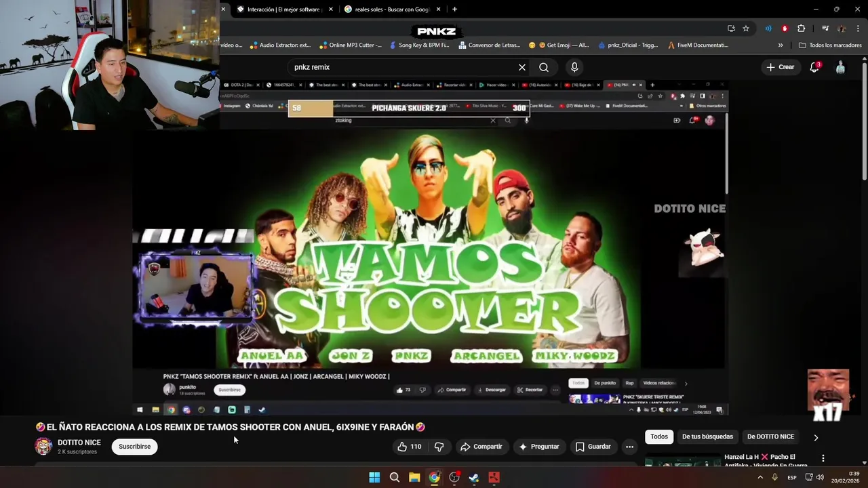Expand hidden bookmarks with the » chevron
868x488 pixels.
click(x=781, y=45)
